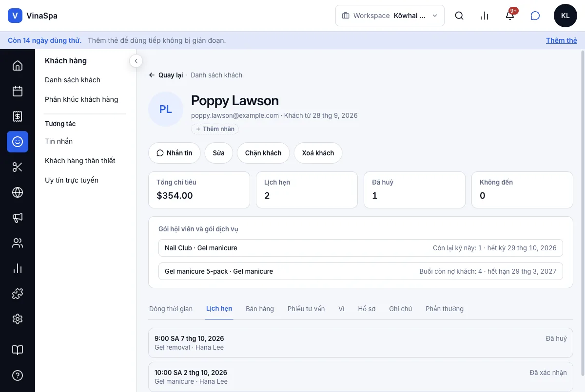The image size is (585, 392).
Task: Switch to the Ghi chú tab
Action: (401, 309)
